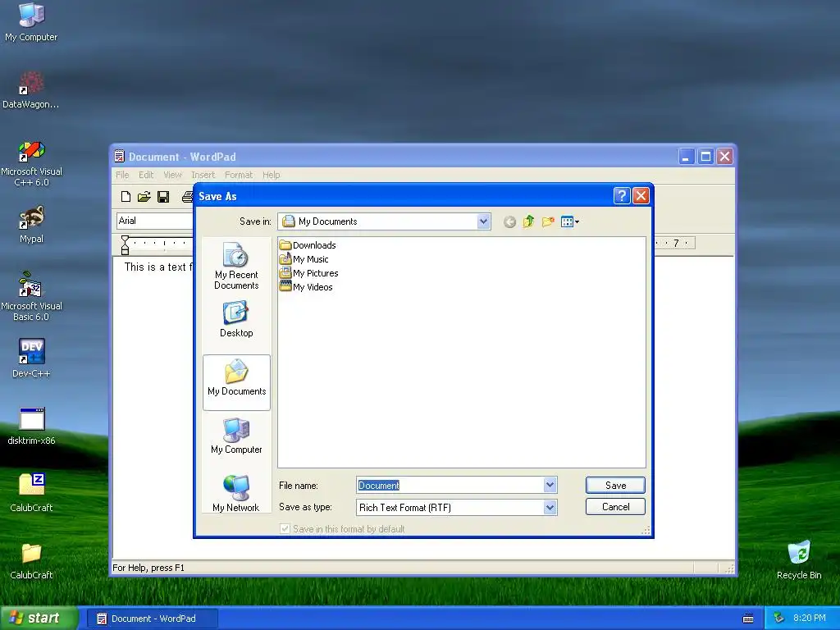Expand the Save in dropdown
Screen dimensions: 840x630
click(x=483, y=221)
